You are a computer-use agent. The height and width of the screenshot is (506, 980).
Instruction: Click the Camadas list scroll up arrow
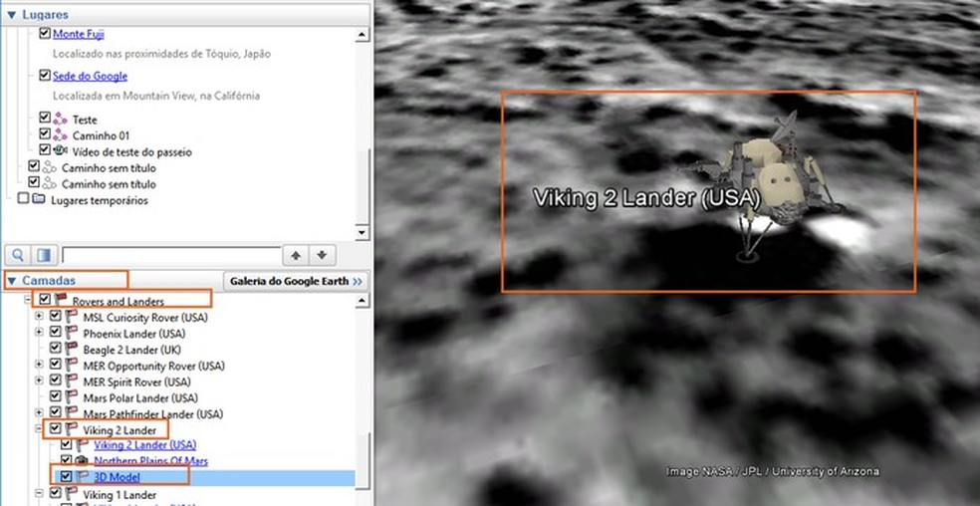(x=362, y=302)
